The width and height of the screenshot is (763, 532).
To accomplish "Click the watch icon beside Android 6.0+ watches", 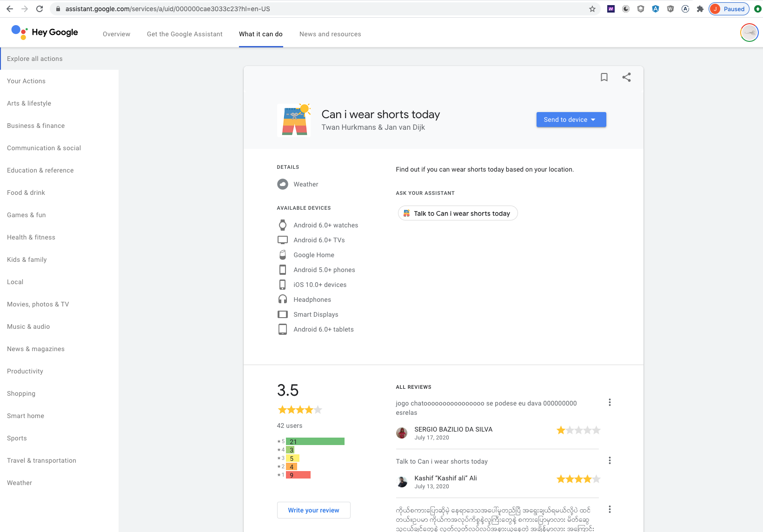I will coord(283,225).
